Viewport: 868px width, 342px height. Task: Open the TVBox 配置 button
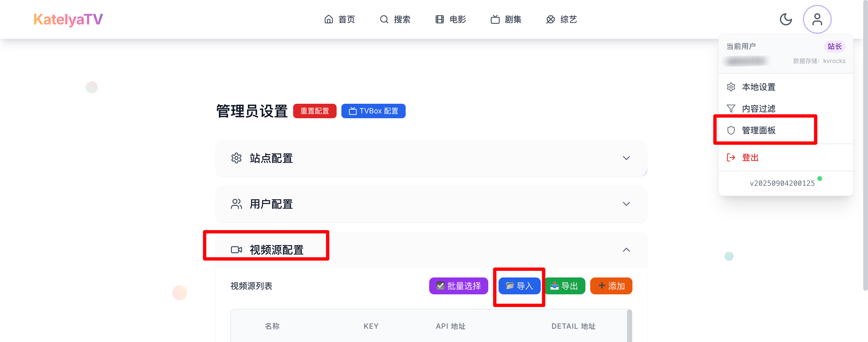pos(373,111)
